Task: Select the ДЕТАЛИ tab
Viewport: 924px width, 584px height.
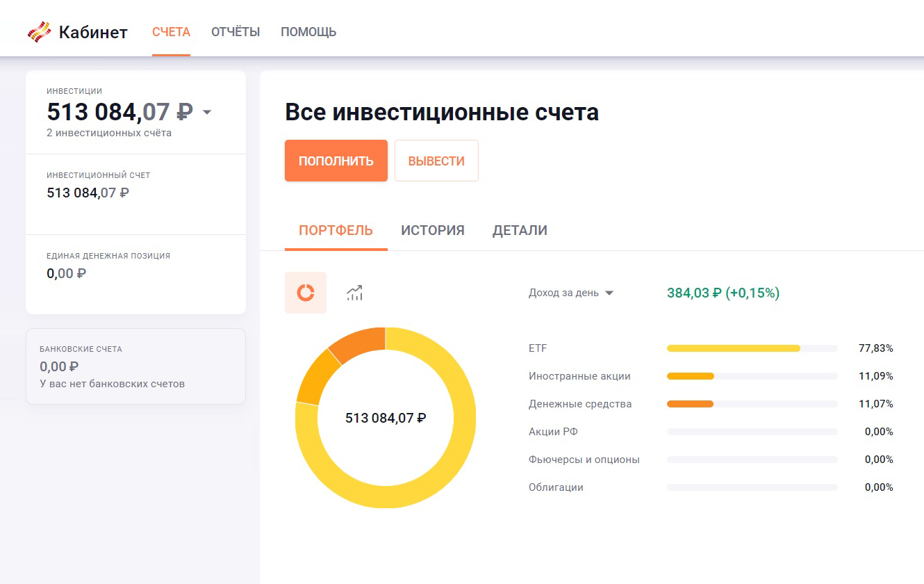Action: pyautogui.click(x=520, y=230)
